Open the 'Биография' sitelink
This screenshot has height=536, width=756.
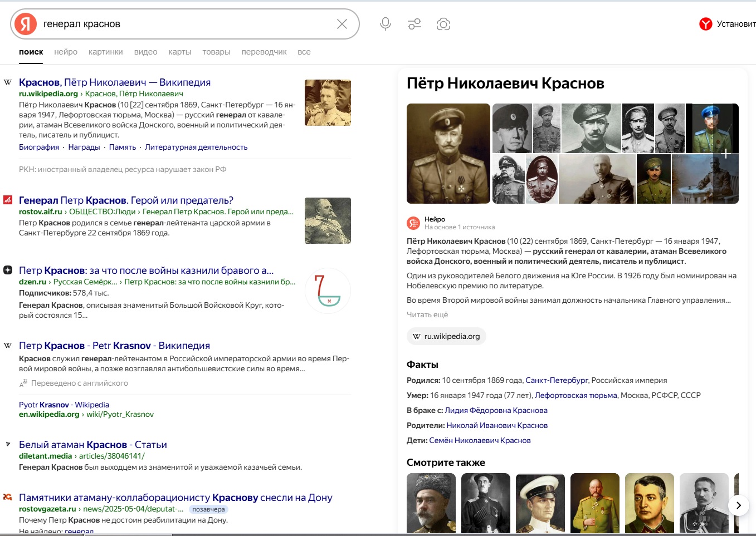[39, 147]
